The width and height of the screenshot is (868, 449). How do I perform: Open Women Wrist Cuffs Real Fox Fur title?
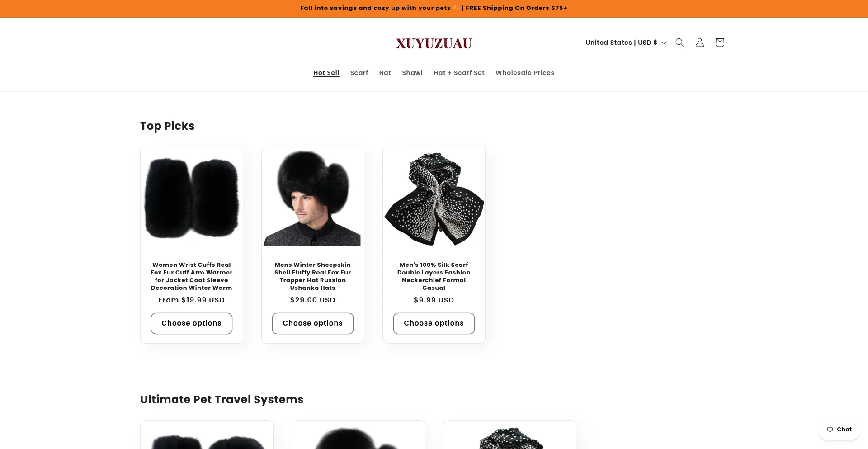coord(192,276)
